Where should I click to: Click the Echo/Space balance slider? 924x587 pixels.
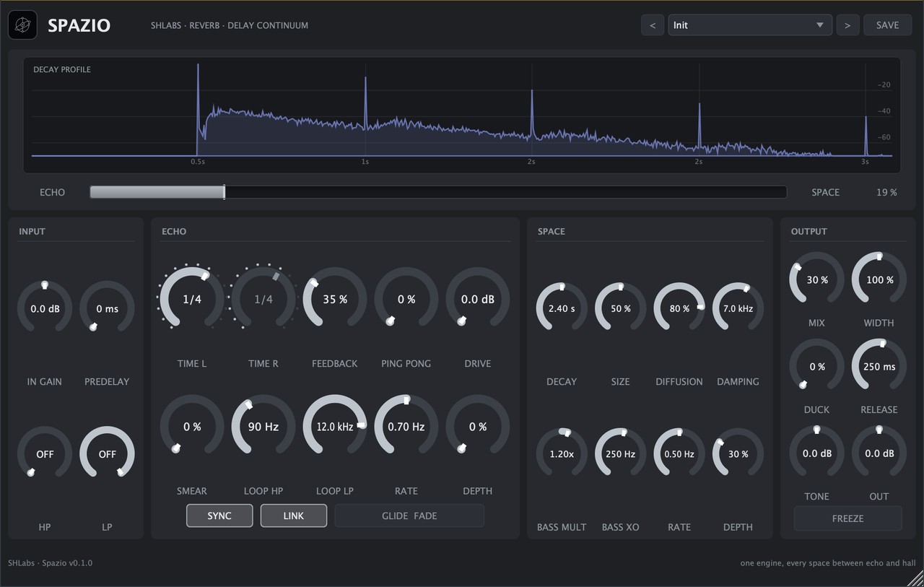coord(438,192)
